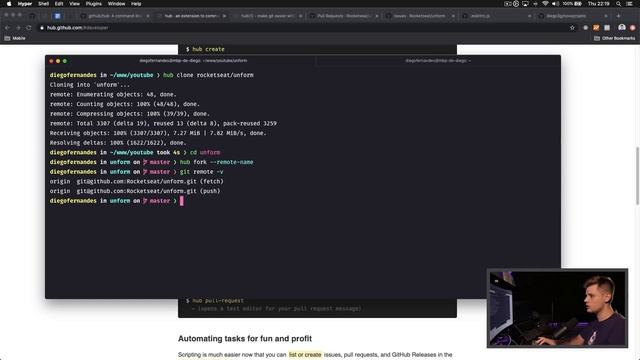Click the menu bar clock Thu 22:19

(598, 4)
